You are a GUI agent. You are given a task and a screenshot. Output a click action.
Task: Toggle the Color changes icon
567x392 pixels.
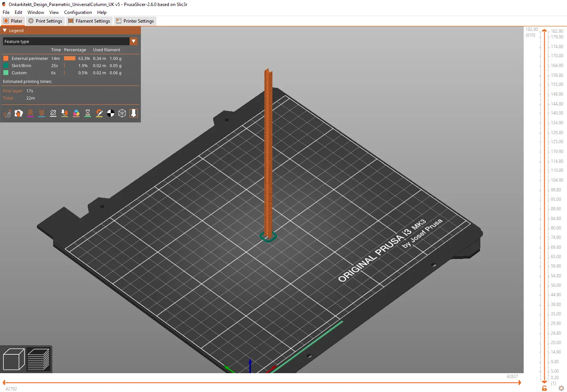coord(76,113)
